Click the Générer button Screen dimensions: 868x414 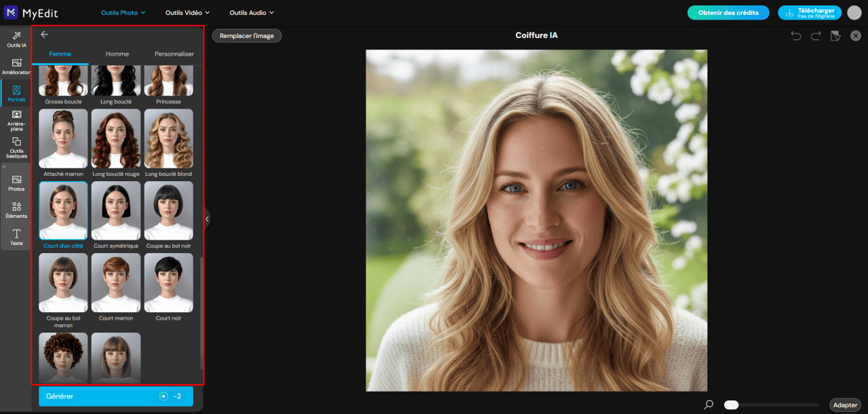click(x=115, y=396)
